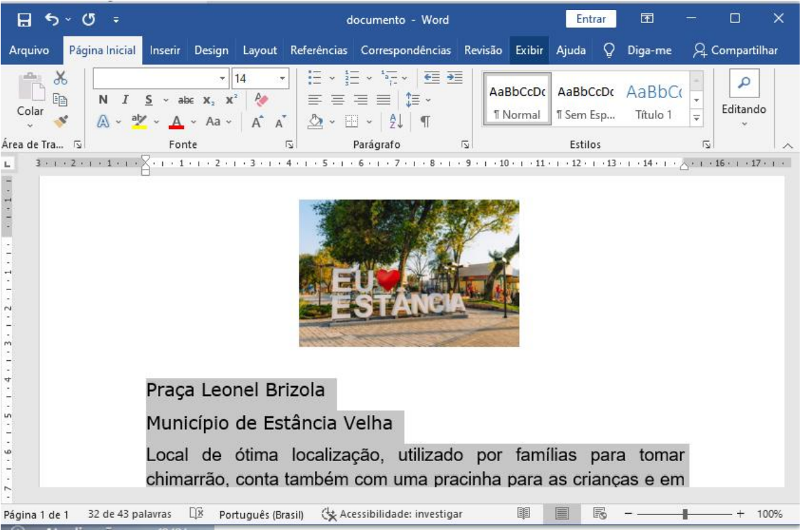The image size is (801, 532).
Task: Open the Fonte dialog launcher
Action: [289, 145]
